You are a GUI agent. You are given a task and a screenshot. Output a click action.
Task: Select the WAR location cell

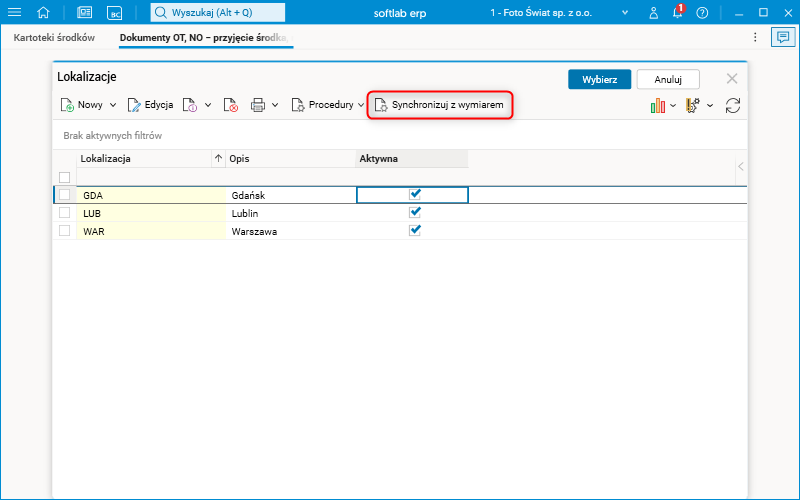pos(151,231)
